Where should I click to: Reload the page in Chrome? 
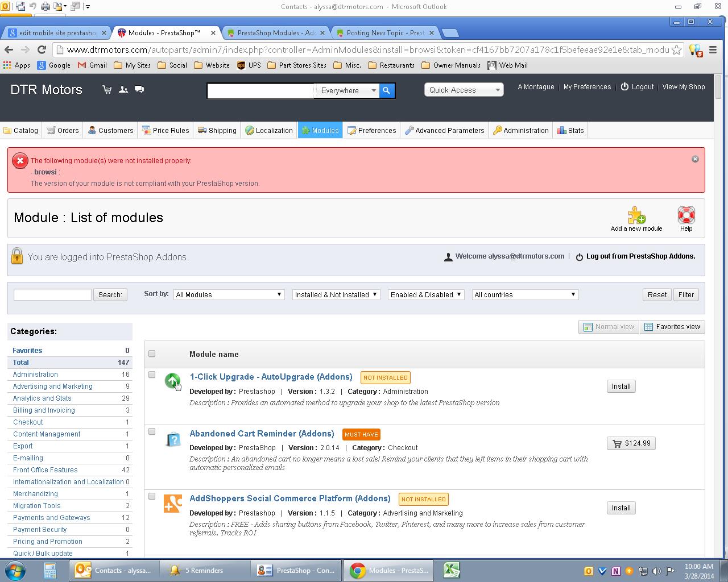click(42, 49)
